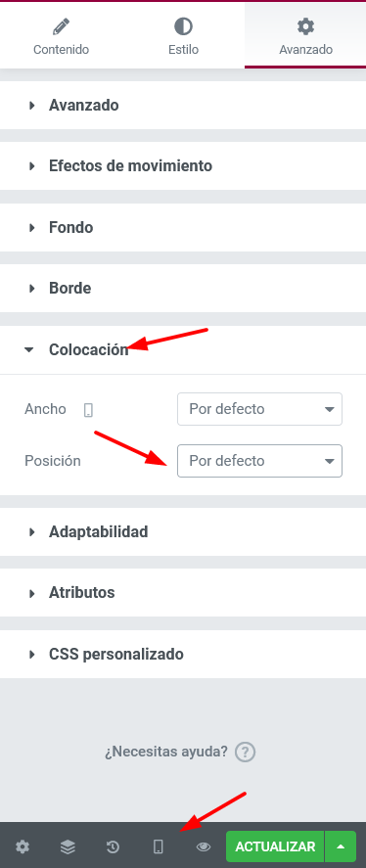Expand the Borde section
The width and height of the screenshot is (366, 868).
(183, 289)
